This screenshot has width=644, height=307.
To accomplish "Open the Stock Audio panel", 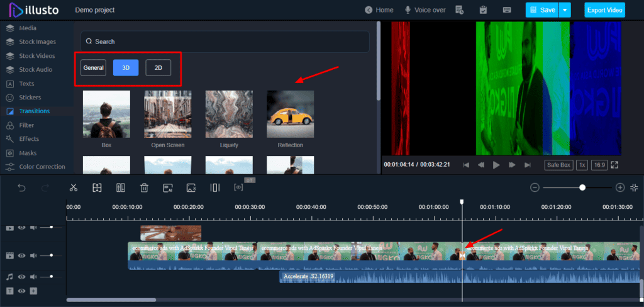I will pyautogui.click(x=37, y=69).
